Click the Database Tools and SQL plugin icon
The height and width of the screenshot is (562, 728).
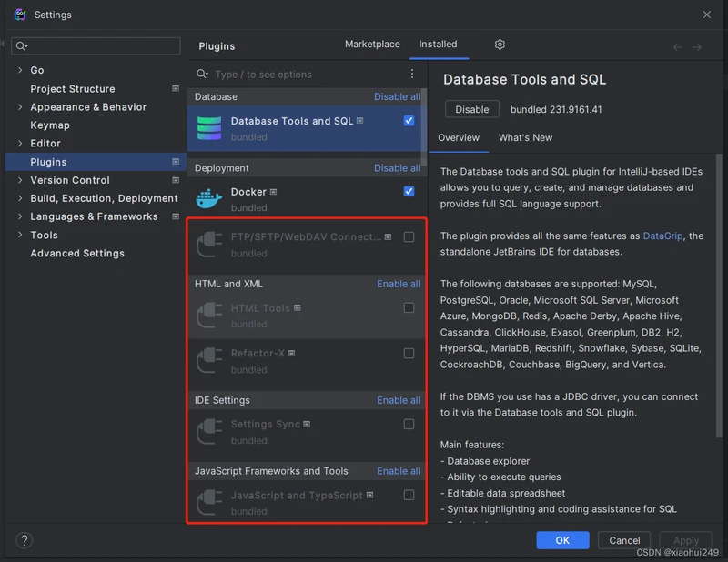(209, 128)
